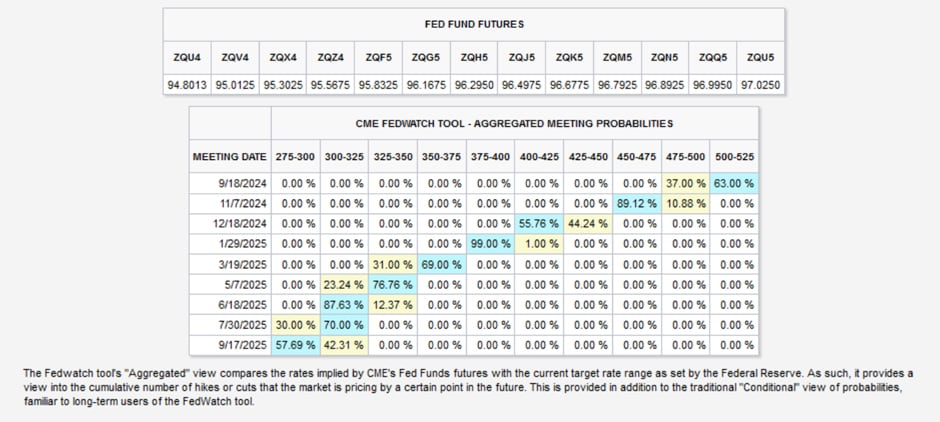The image size is (940, 422).
Task: Click the FED FUND FUTURES table title
Action: point(474,24)
